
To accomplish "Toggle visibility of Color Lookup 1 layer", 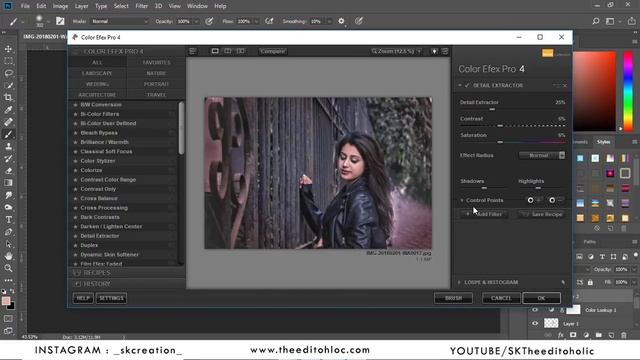I will (x=535, y=310).
